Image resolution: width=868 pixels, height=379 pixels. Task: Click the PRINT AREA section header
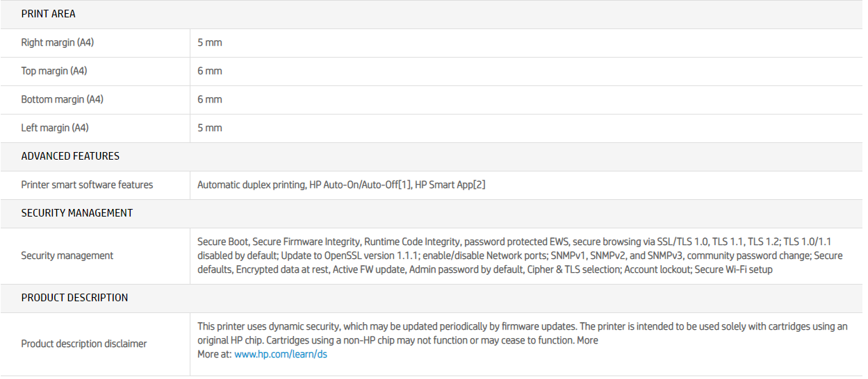[x=49, y=14]
